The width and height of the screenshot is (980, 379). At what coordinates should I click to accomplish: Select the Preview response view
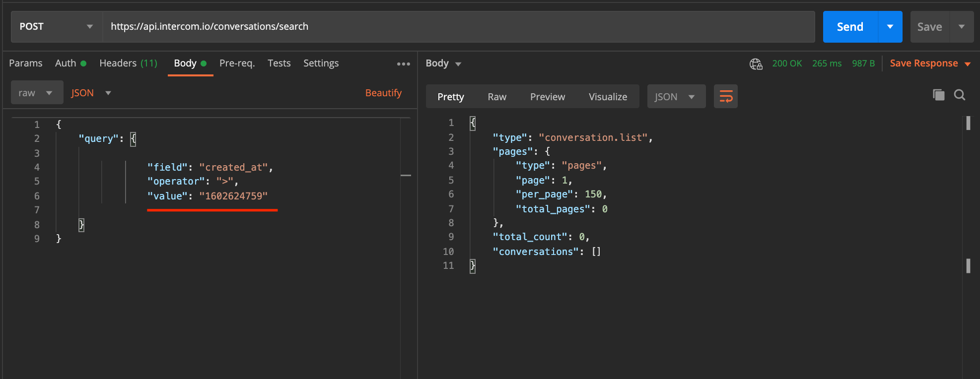548,97
